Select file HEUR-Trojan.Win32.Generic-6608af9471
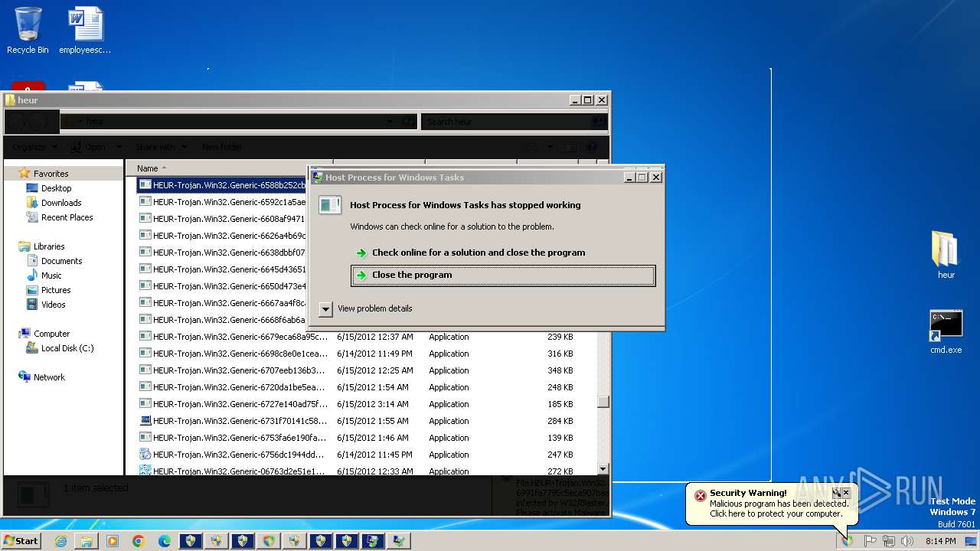The width and height of the screenshot is (980, 551). 221,219
